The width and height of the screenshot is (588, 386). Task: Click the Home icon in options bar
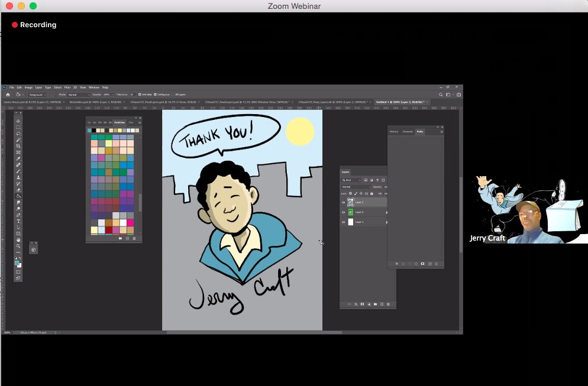pyautogui.click(x=8, y=95)
